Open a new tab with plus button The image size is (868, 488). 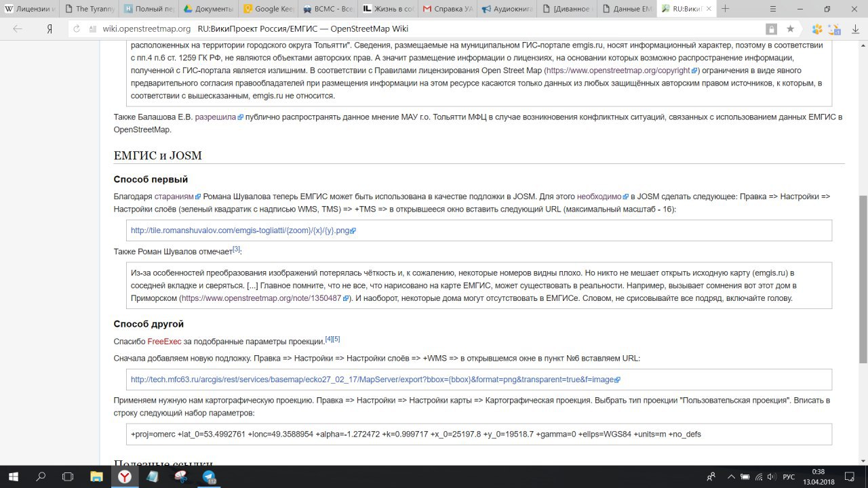(725, 9)
